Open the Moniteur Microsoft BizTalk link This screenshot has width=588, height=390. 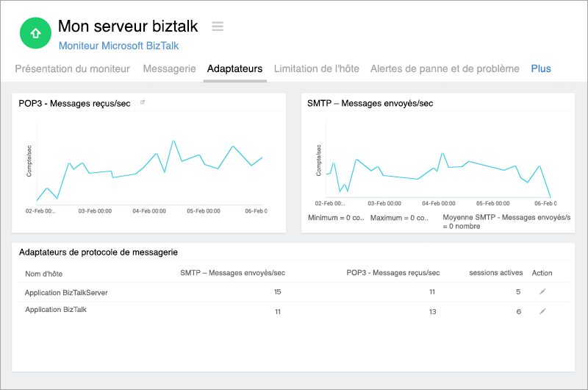(118, 45)
